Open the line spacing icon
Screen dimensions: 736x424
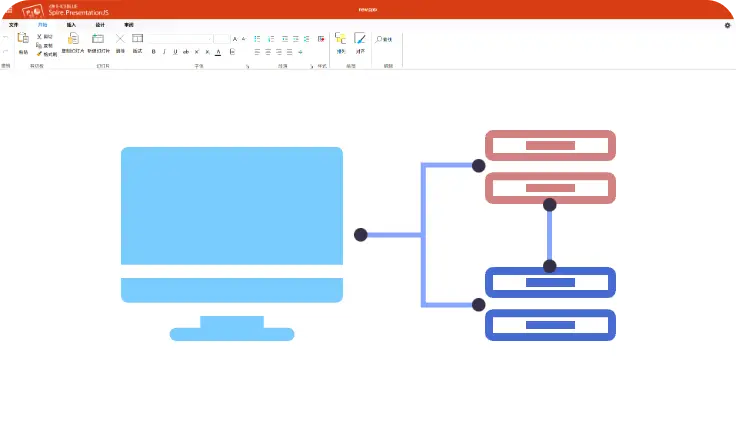coord(307,39)
